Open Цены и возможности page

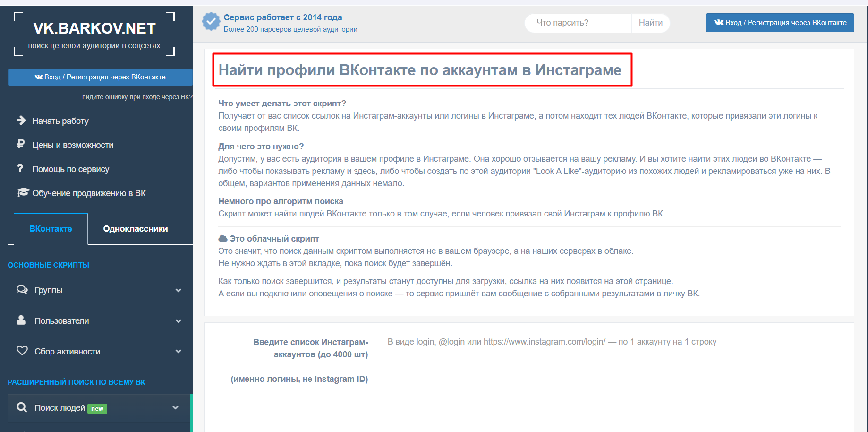click(73, 145)
